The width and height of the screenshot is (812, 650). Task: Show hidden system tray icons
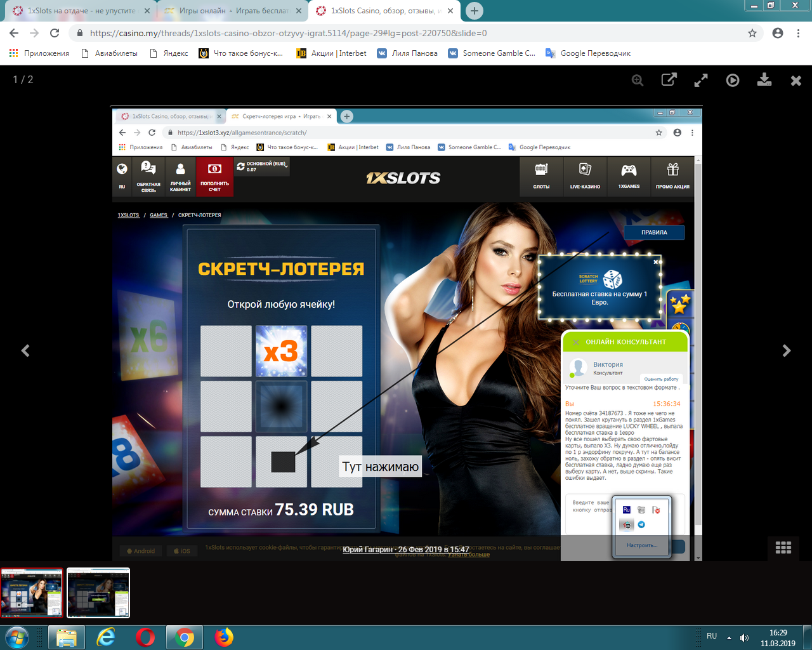pyautogui.click(x=729, y=637)
